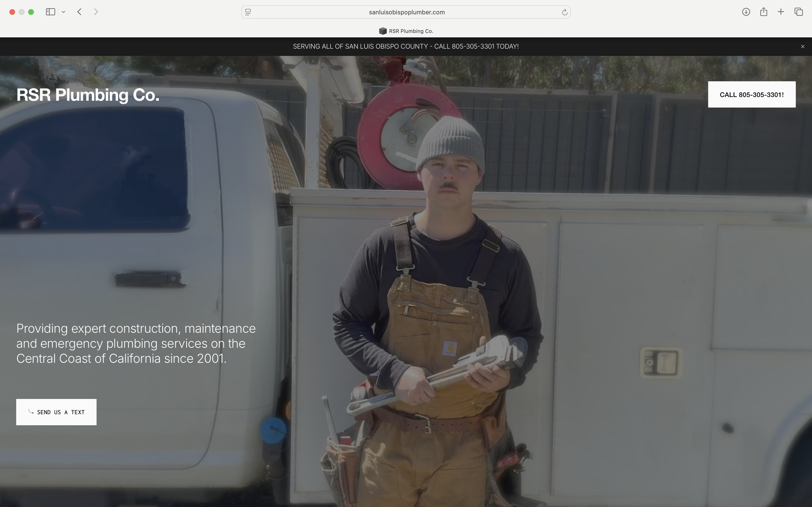Dismiss the announcement banner
The height and width of the screenshot is (507, 812).
803,47
